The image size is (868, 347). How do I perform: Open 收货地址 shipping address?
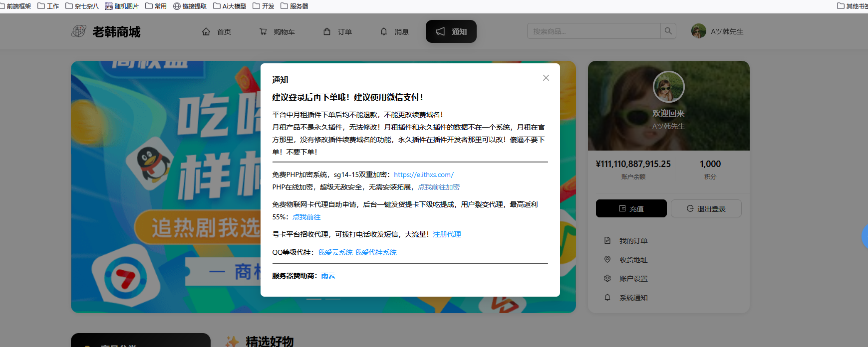(633, 260)
